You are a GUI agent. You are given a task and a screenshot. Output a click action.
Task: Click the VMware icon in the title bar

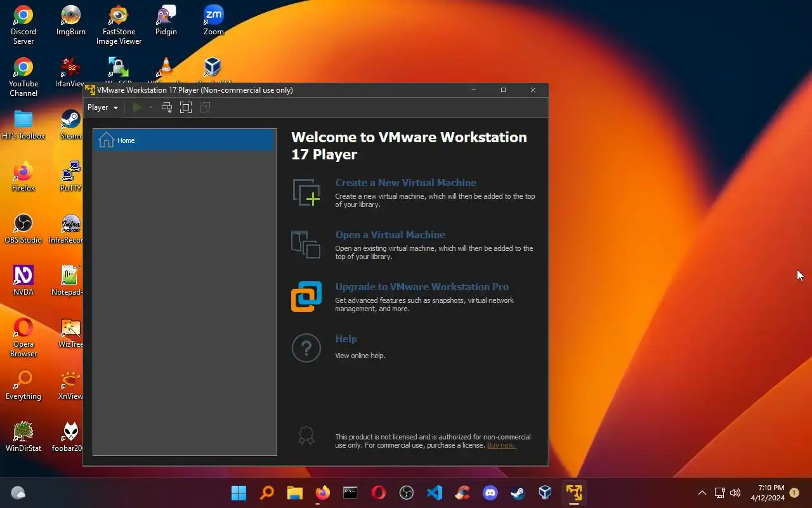point(90,90)
